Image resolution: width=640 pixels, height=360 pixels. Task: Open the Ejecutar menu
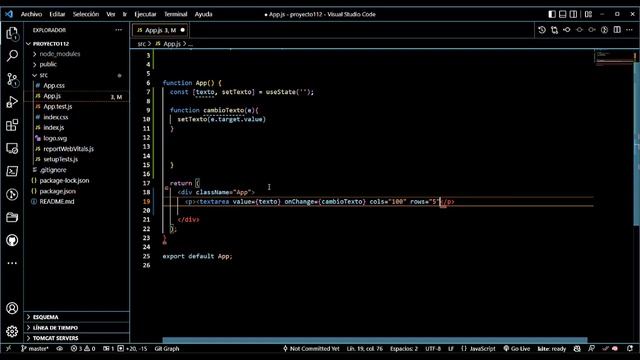[x=145, y=14]
